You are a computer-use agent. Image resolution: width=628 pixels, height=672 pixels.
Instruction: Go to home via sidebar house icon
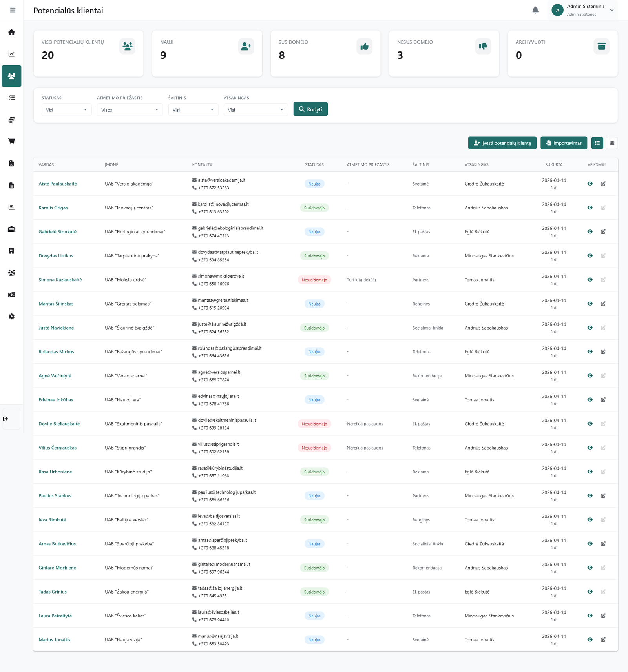click(11, 32)
